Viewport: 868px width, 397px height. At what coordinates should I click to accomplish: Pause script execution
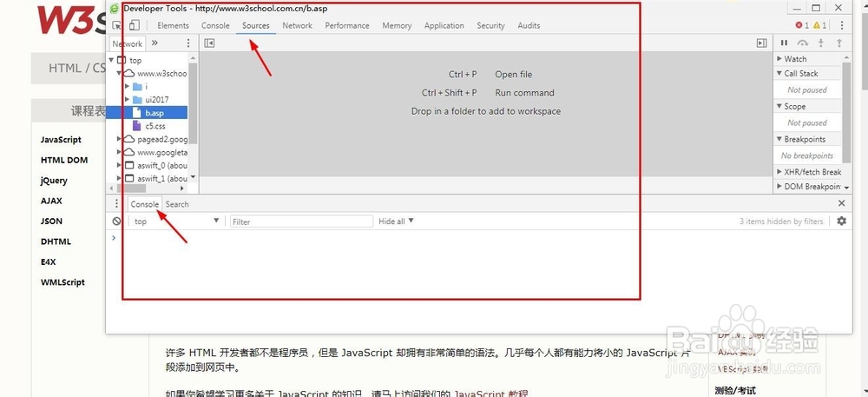(784, 43)
